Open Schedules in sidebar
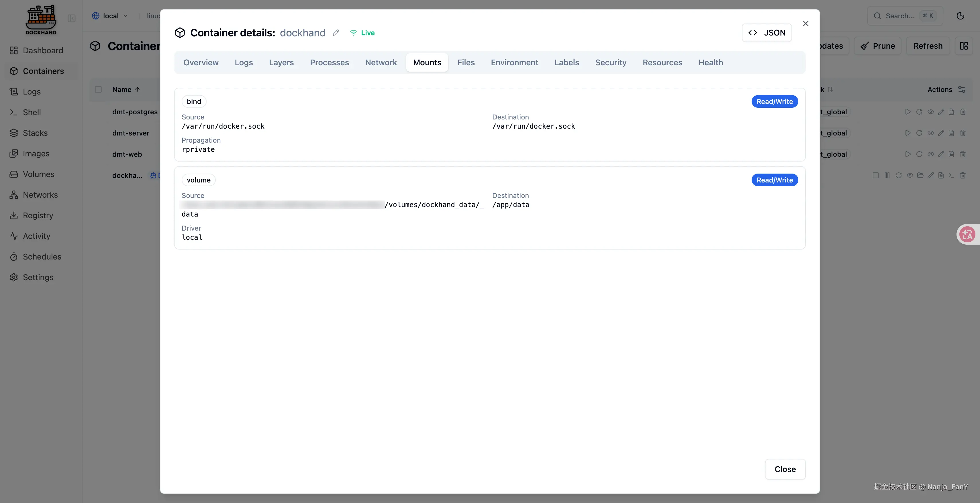Screen dimensions: 980x503 (x=41, y=257)
